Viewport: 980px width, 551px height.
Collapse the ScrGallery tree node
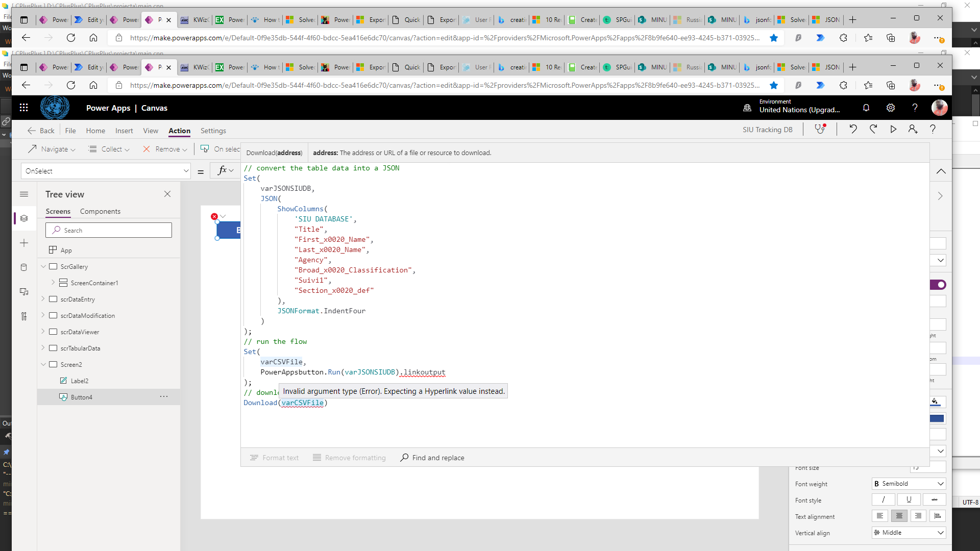click(x=43, y=266)
